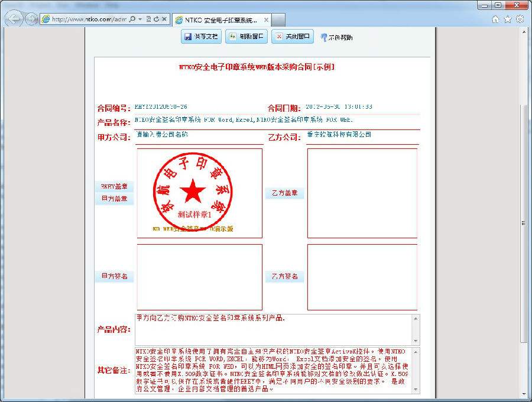Image resolution: width=532 pixels, height=402 pixels.
Task: Open the 示例帮助 help link
Action: [x=336, y=37]
